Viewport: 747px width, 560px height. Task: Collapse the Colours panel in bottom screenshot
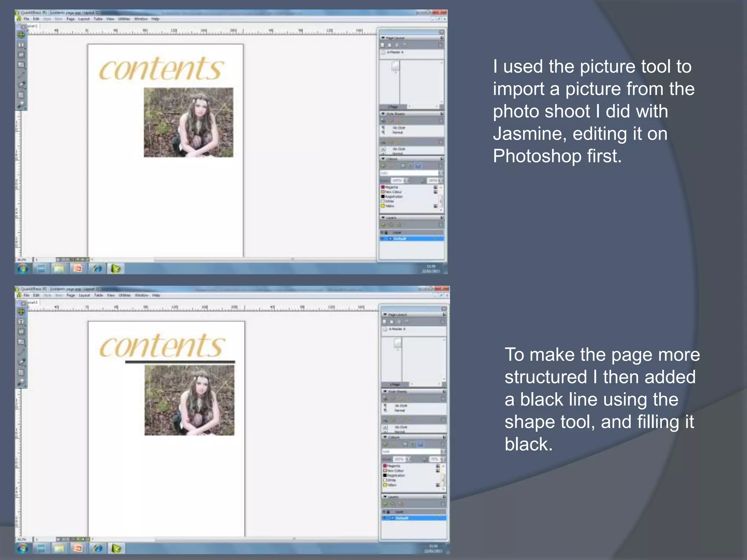coord(385,437)
